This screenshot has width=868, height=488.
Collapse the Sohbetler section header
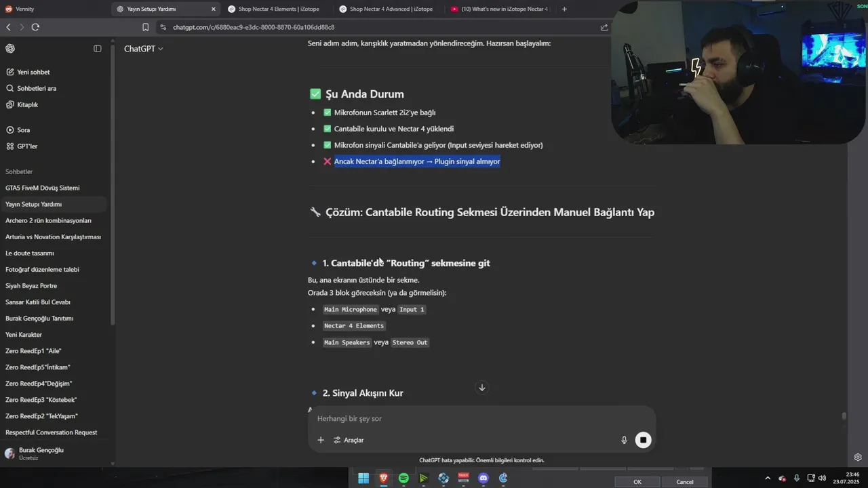coord(19,171)
